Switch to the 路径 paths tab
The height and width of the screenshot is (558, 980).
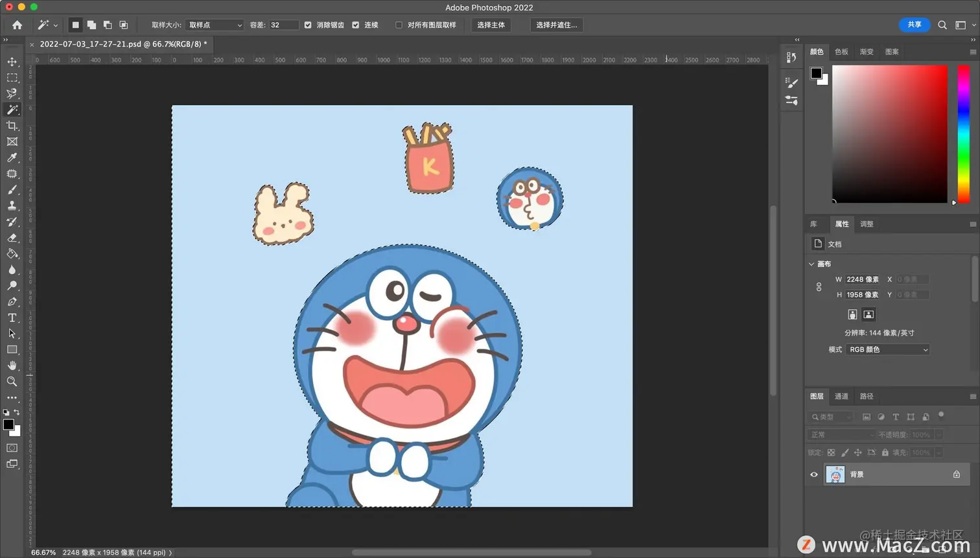pyautogui.click(x=867, y=396)
